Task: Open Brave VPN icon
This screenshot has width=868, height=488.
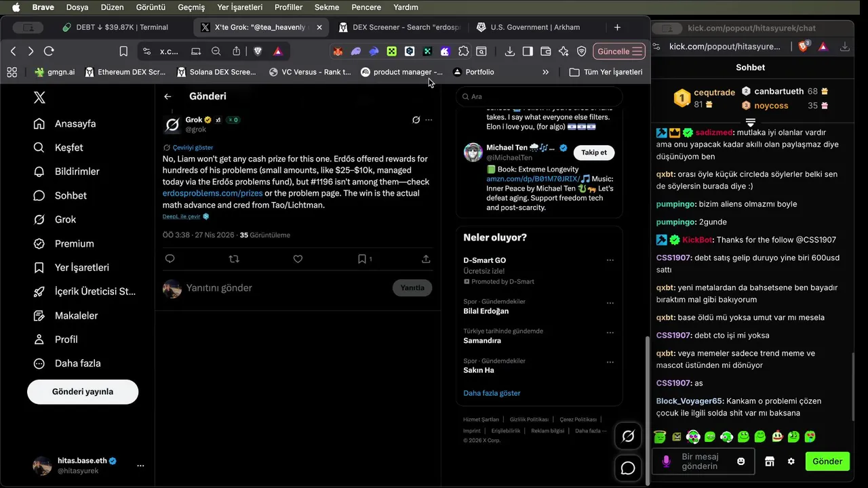Action: point(581,52)
